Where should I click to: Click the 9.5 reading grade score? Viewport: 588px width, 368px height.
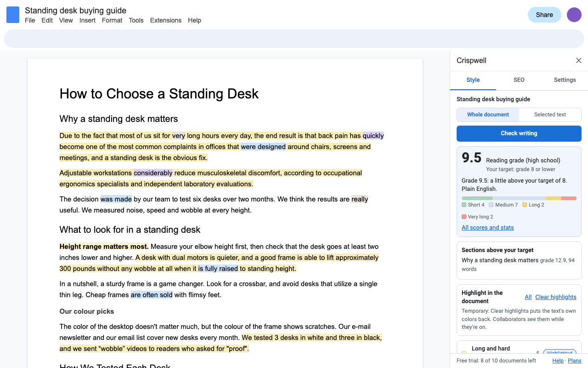tap(472, 158)
